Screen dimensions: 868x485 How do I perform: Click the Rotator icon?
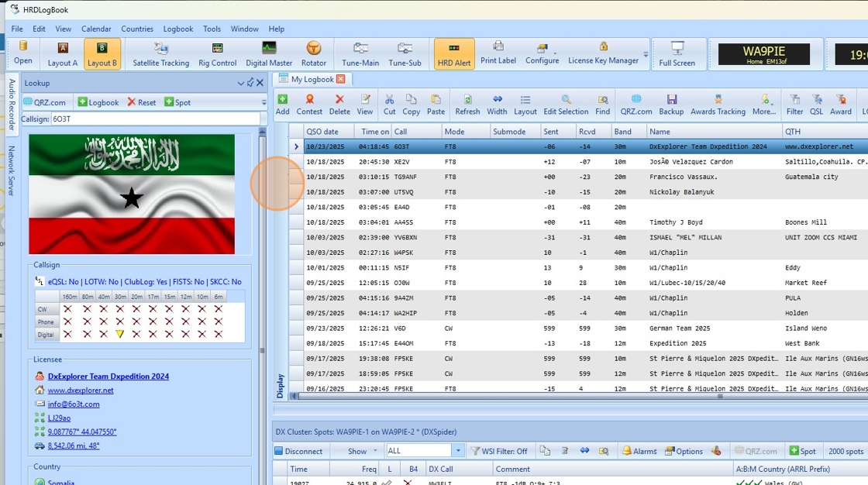point(314,54)
